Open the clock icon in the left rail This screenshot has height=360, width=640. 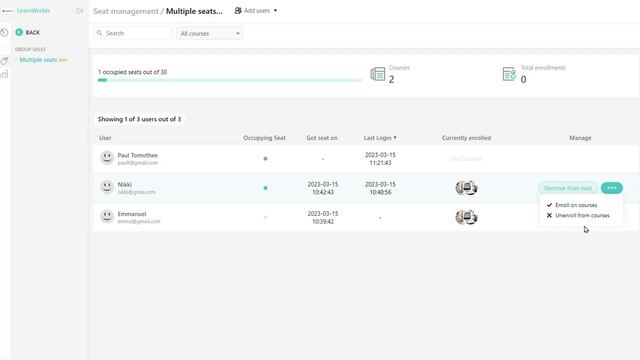coord(4,33)
